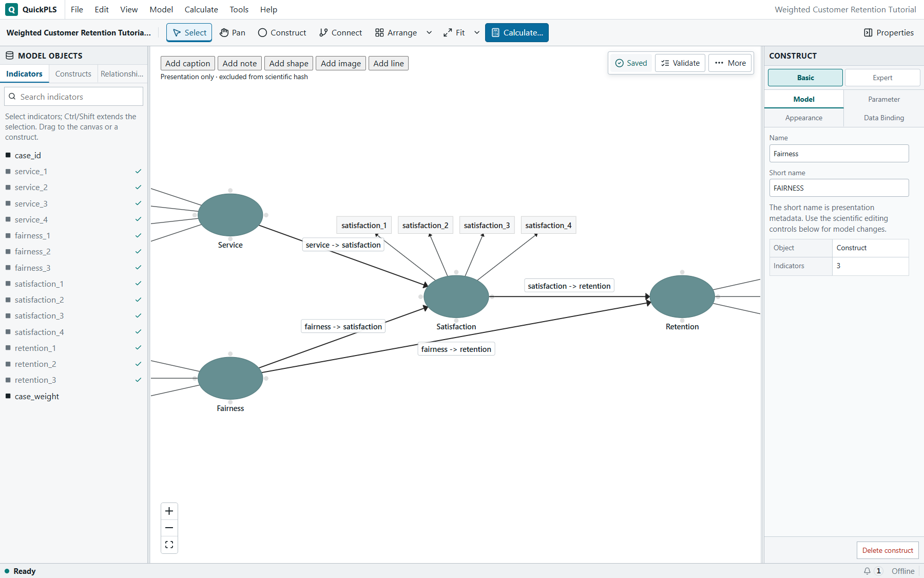The width and height of the screenshot is (924, 578).
Task: Toggle the Properties panel
Action: (889, 32)
